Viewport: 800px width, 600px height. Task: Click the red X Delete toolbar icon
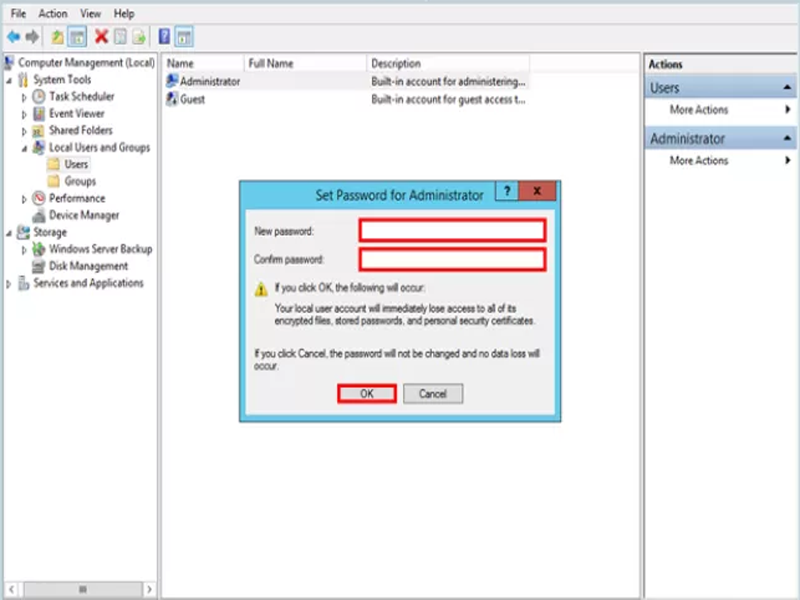(x=102, y=37)
